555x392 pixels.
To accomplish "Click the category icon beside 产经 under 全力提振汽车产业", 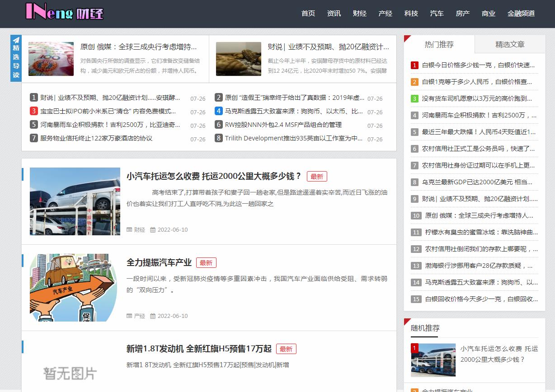I will [129, 316].
